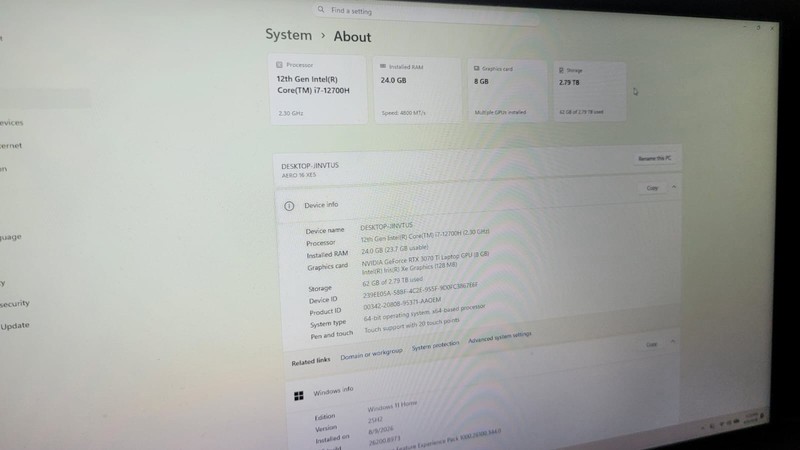Click the Device info circle icon
The height and width of the screenshot is (450, 800).
point(289,206)
